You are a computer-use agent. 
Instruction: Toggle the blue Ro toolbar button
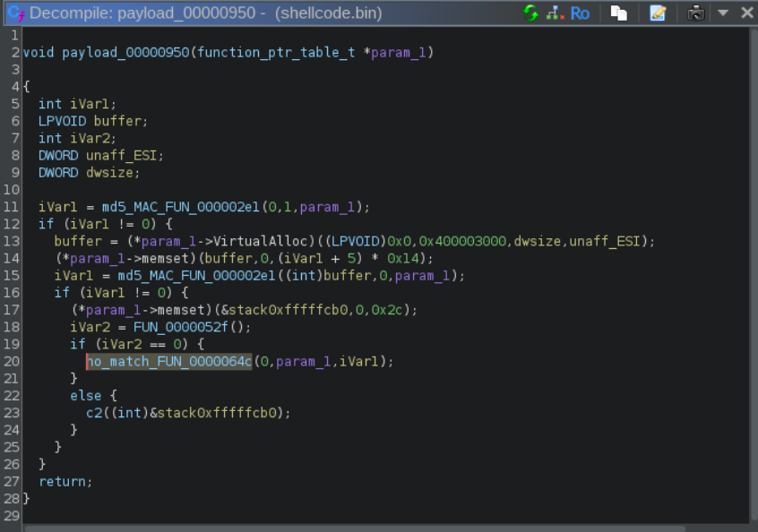(580, 13)
